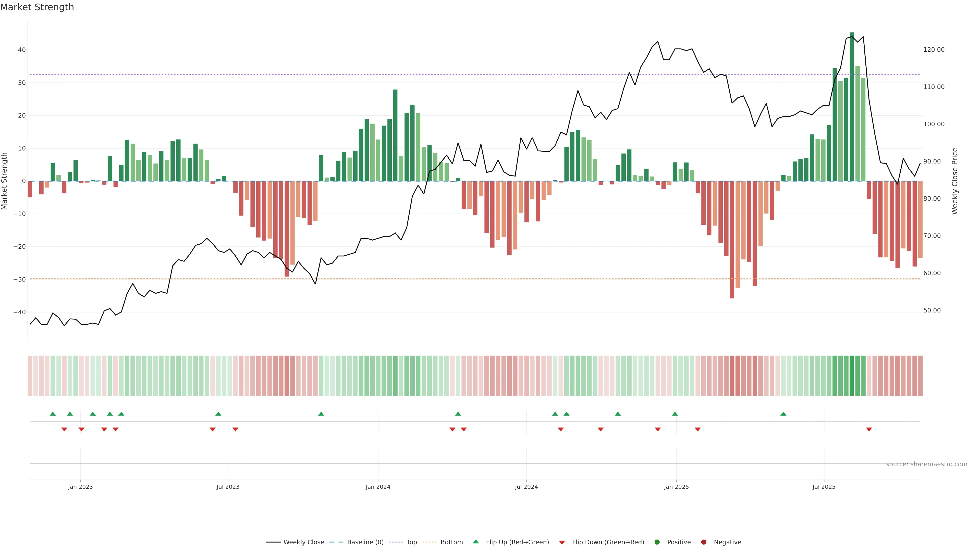
Task: Click the Positive green circle legend icon
Action: tap(657, 542)
